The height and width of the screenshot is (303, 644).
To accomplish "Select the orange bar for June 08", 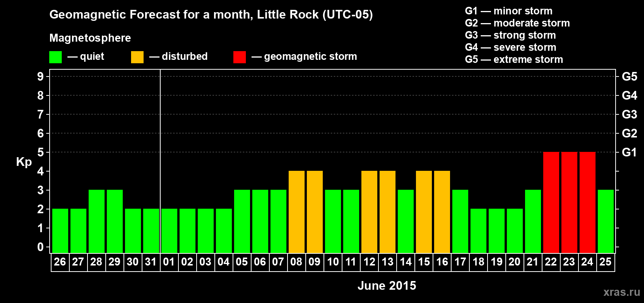I will point(296,212).
